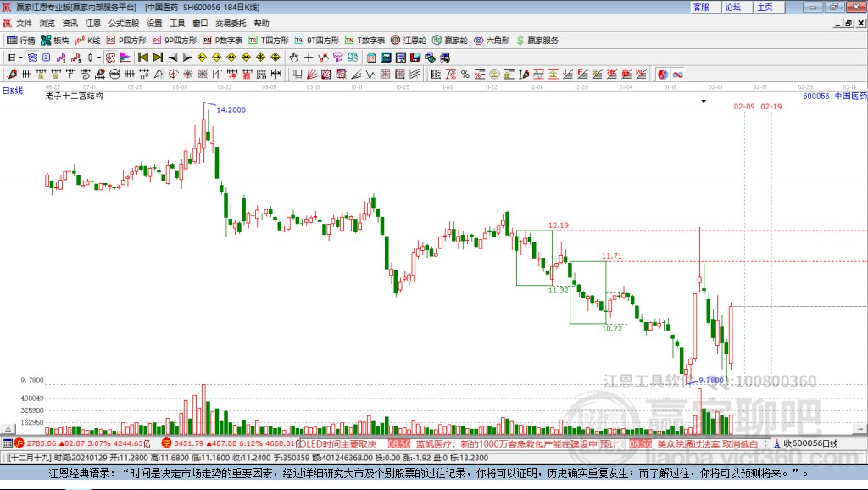The width and height of the screenshot is (868, 490).
Task: Click the up-arrow expander left of volume panel
Action: pos(8,429)
